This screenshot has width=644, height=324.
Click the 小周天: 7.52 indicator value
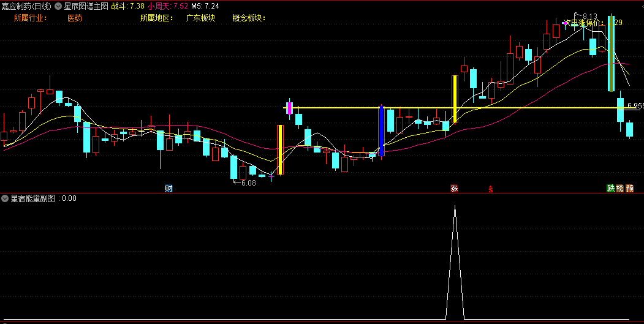coord(168,6)
